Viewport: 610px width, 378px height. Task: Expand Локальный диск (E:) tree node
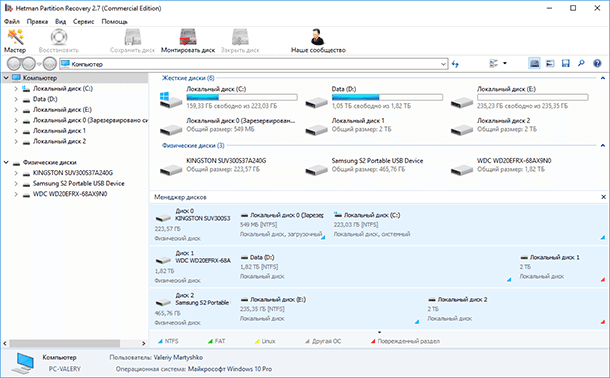tap(16, 110)
